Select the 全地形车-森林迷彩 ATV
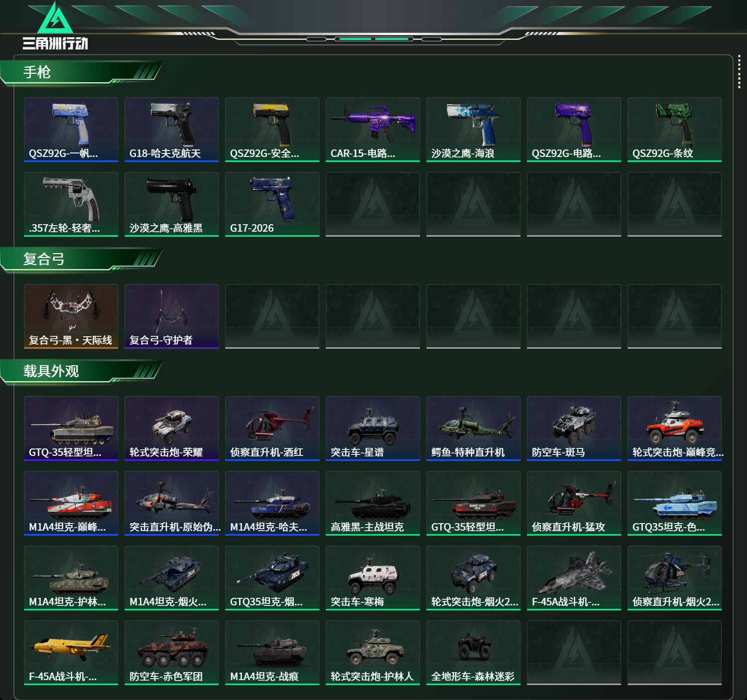The width and height of the screenshot is (747, 700). (473, 653)
